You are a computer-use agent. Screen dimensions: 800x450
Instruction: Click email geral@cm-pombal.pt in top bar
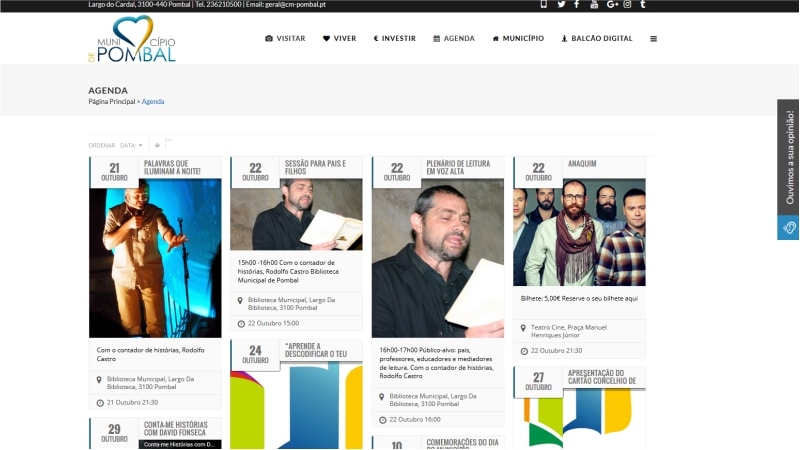coord(295,4)
